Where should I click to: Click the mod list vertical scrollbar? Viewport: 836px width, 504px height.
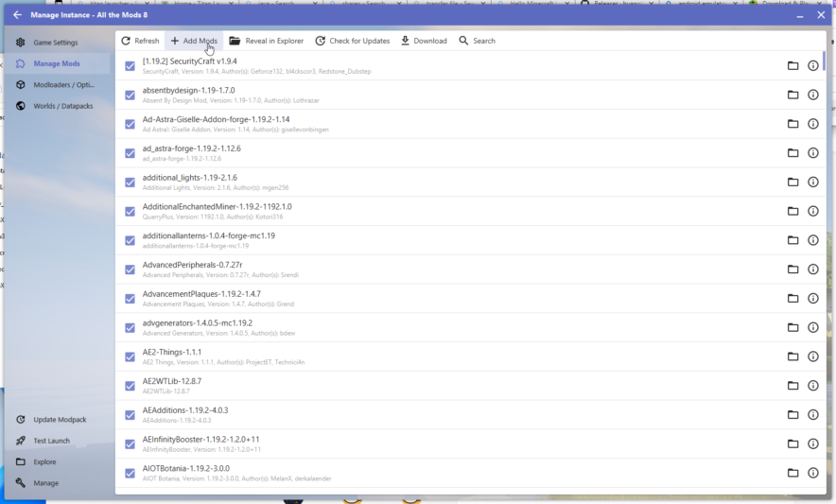tap(824, 61)
